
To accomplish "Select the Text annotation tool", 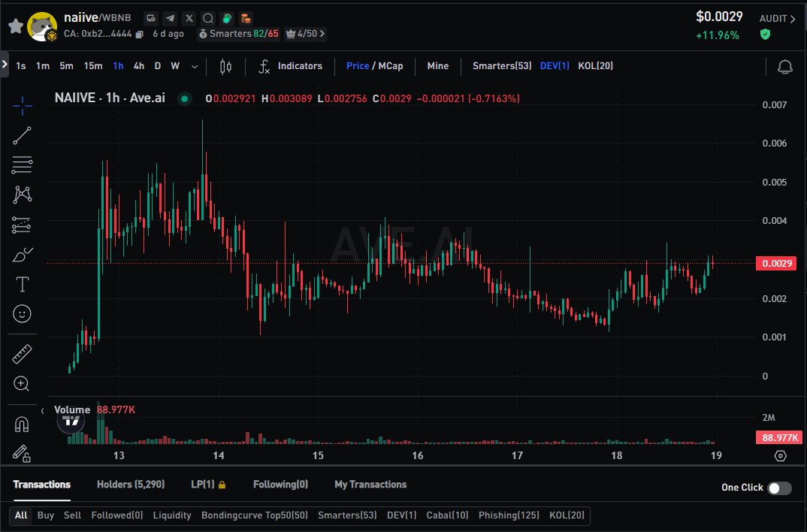I will tap(22, 284).
